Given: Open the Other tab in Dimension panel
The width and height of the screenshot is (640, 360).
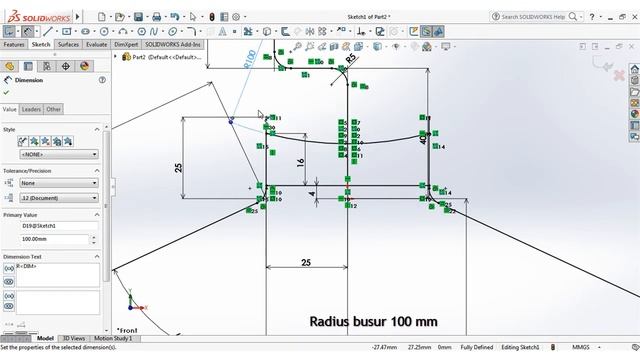Looking at the screenshot, I should (53, 109).
